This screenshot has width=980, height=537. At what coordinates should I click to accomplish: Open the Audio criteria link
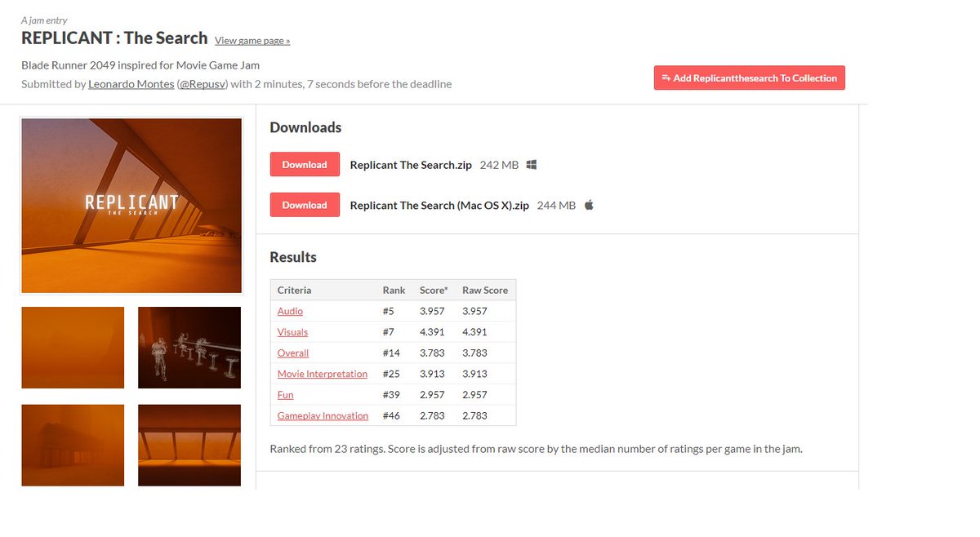290,311
